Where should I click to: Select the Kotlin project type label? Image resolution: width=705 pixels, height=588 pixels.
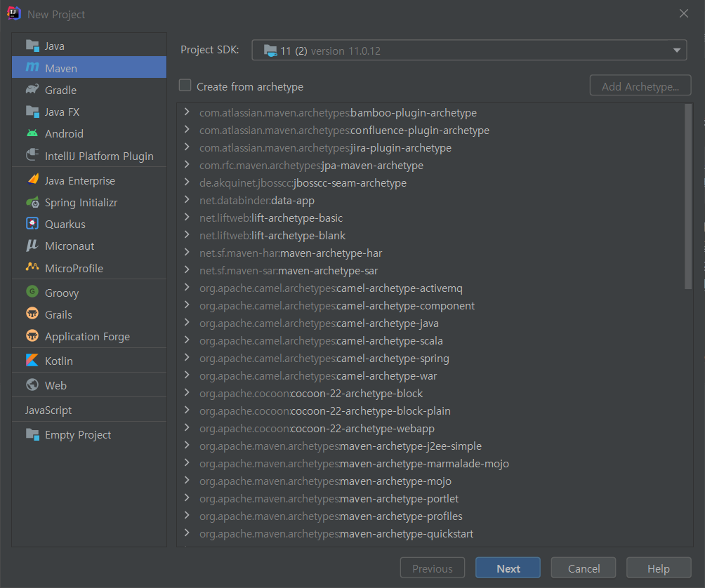pos(59,361)
